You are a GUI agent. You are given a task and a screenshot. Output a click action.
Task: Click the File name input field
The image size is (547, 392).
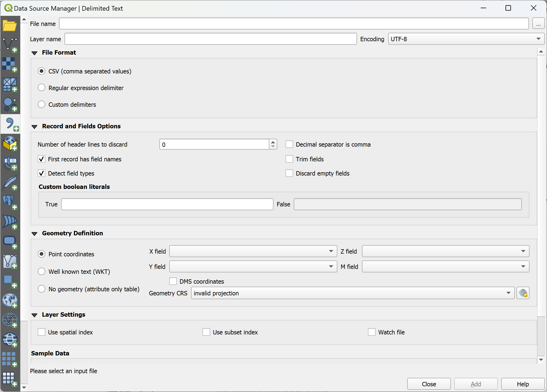[294, 23]
